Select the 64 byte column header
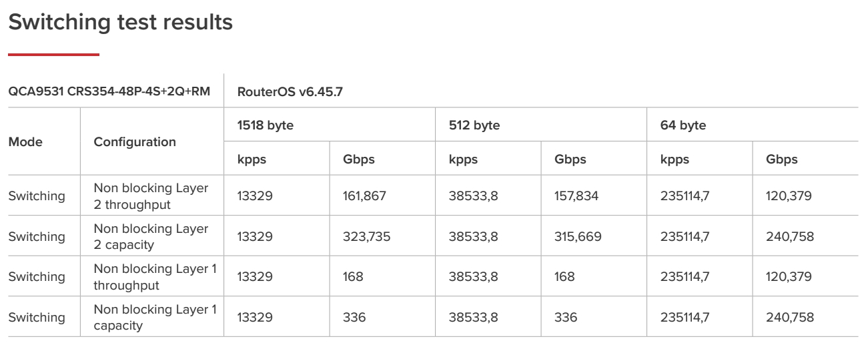868x347 pixels. (683, 125)
